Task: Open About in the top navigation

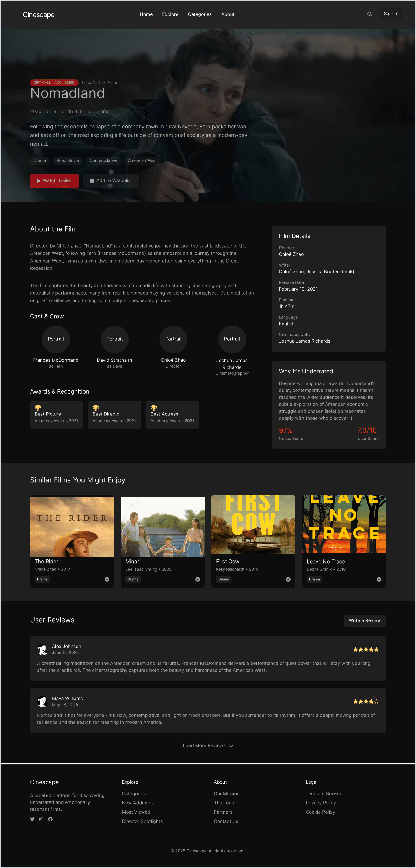Action: (x=228, y=14)
